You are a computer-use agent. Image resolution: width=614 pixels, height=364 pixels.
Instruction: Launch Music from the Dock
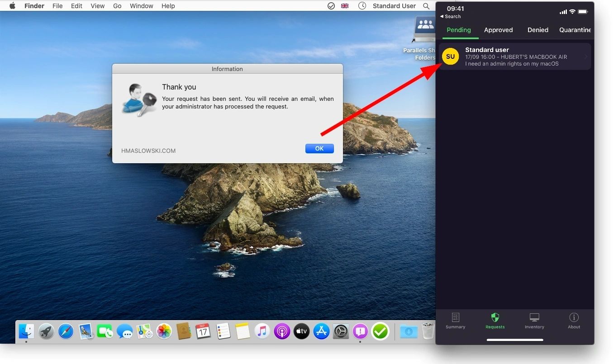pyautogui.click(x=262, y=331)
